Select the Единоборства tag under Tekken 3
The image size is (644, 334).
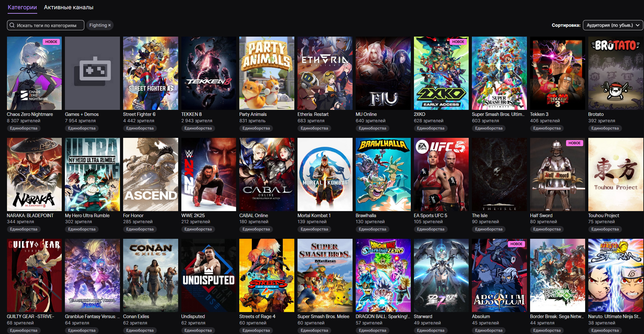click(547, 128)
